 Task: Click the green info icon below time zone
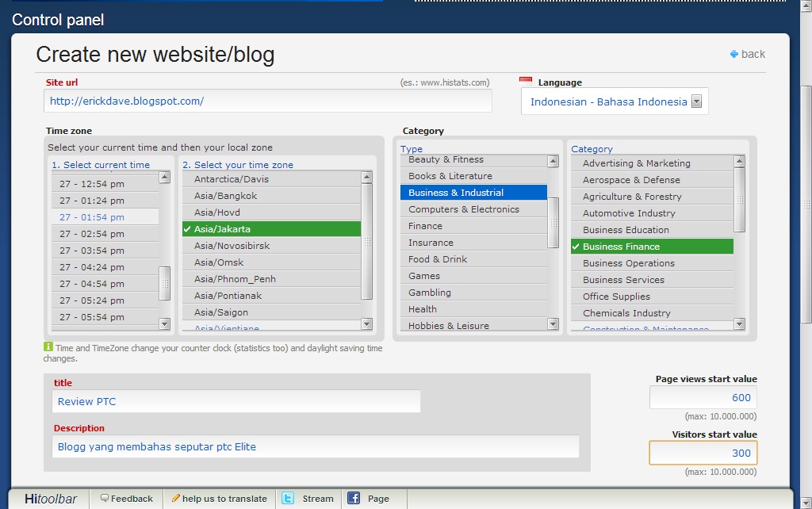click(x=48, y=346)
